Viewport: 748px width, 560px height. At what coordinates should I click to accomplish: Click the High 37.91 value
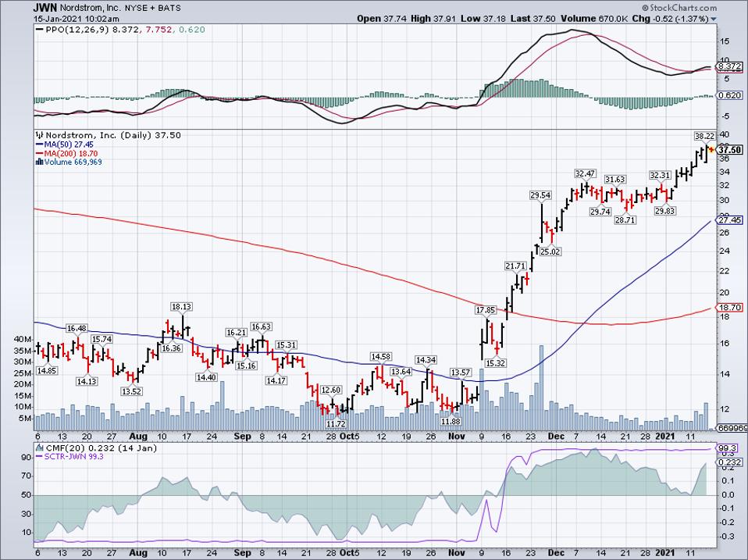tap(433, 19)
